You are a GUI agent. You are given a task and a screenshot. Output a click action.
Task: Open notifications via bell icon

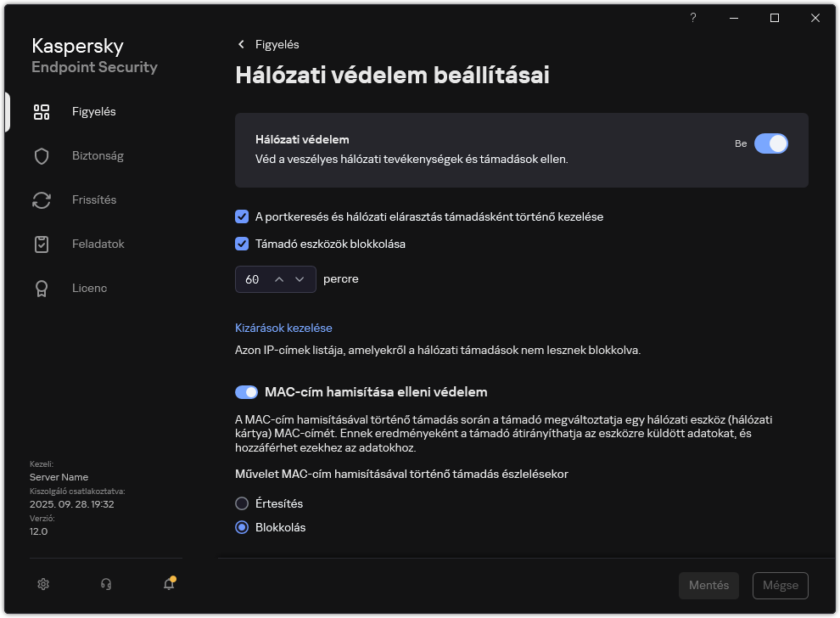168,584
